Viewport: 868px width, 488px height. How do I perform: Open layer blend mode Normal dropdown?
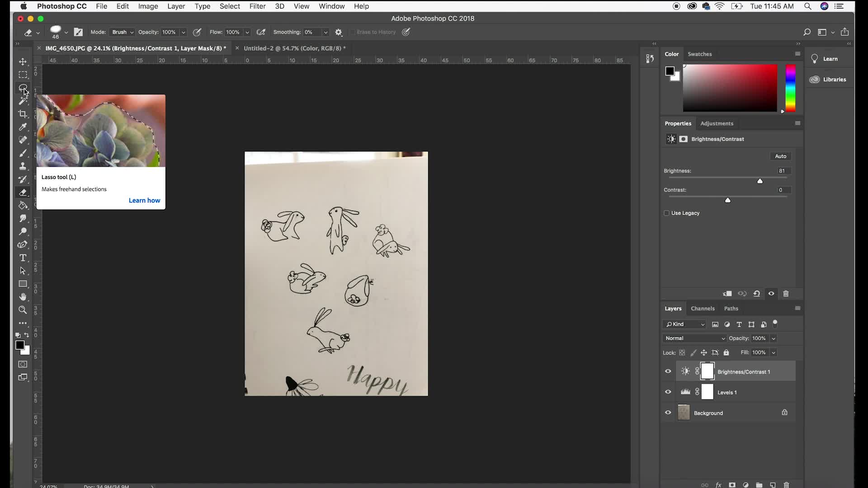(694, 338)
